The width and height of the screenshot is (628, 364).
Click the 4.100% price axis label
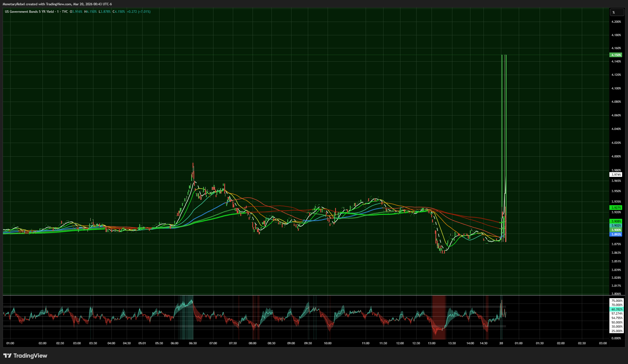616,88
